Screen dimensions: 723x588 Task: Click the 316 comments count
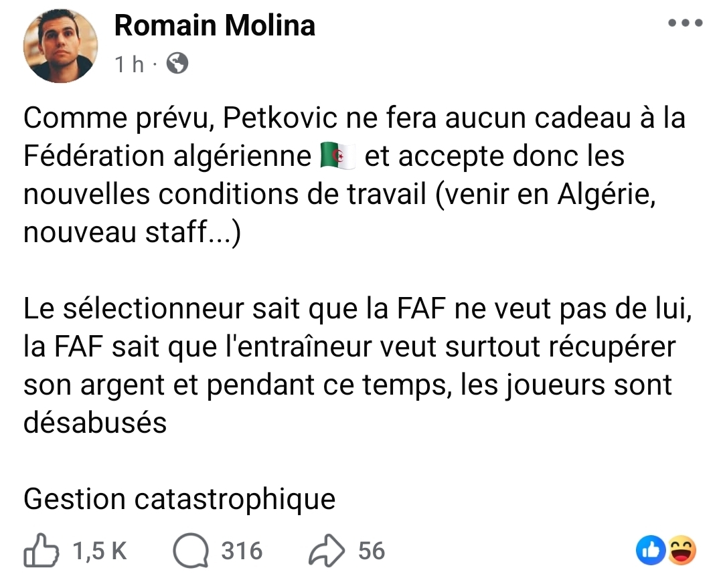coord(242,551)
